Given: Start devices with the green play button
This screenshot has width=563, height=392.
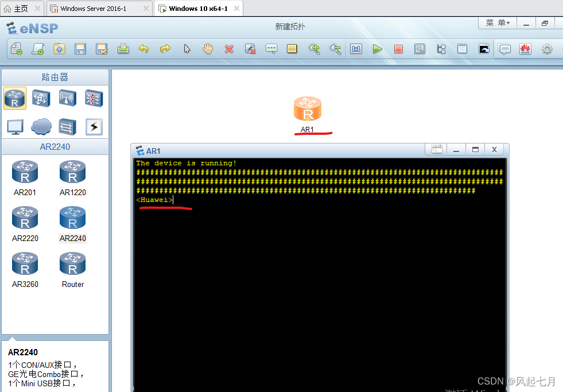Looking at the screenshot, I should point(378,49).
